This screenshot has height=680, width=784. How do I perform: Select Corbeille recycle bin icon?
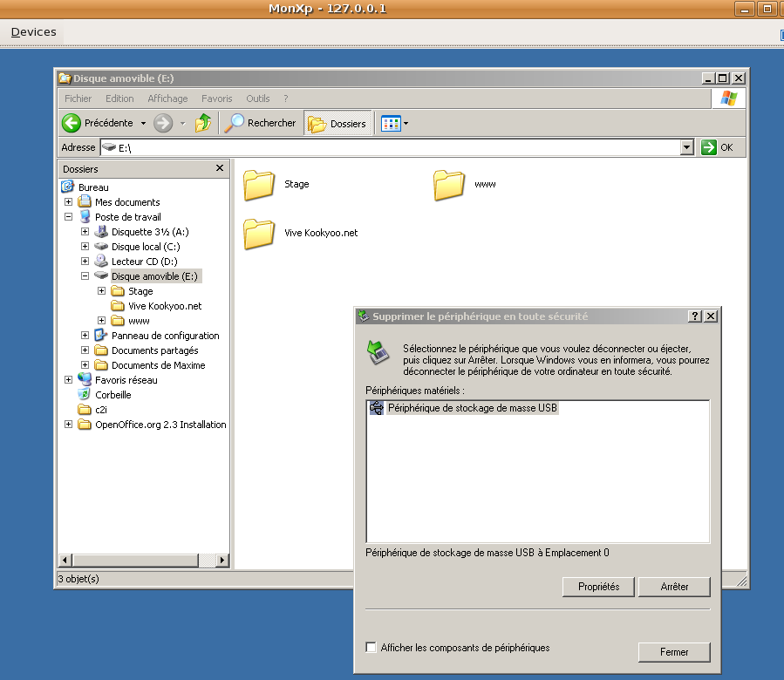pyautogui.click(x=85, y=395)
